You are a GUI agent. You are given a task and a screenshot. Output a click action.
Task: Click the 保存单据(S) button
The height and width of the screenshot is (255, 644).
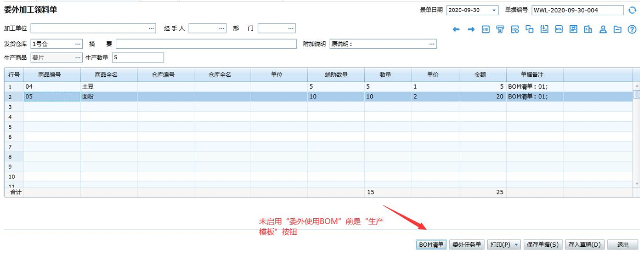point(542,245)
